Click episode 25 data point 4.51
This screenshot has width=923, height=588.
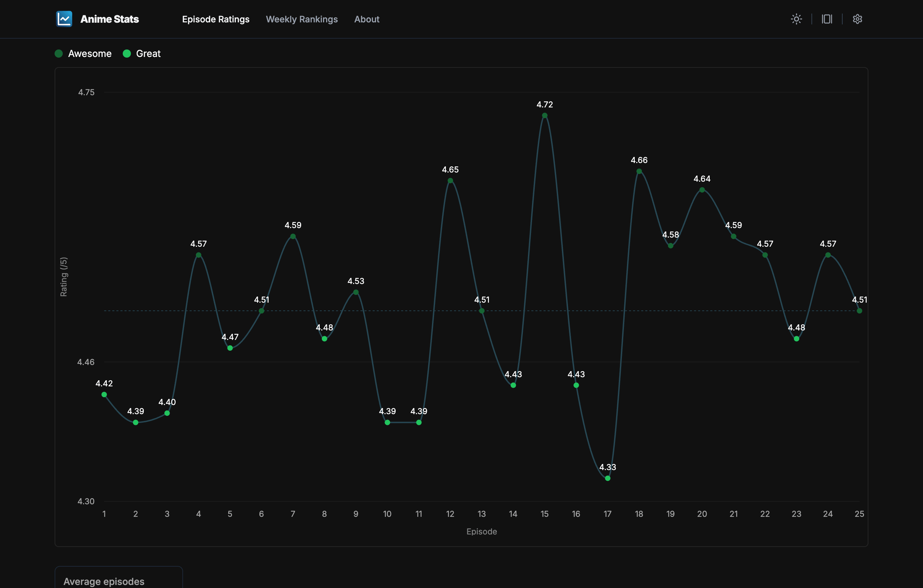coord(859,311)
